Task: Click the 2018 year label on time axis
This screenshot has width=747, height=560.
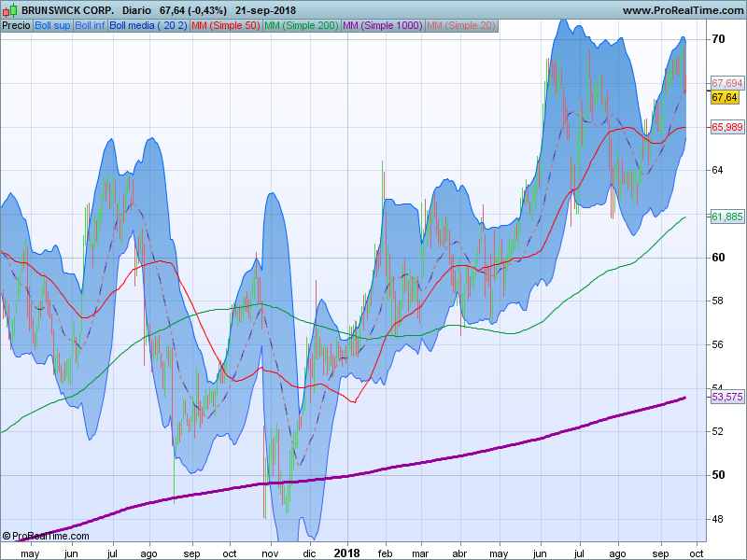Action: click(x=346, y=553)
